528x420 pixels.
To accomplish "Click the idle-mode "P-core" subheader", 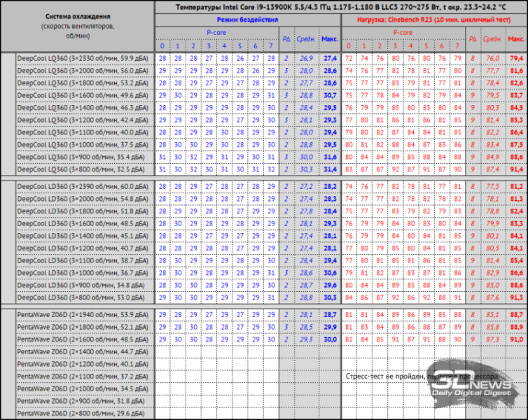I will (216, 33).
